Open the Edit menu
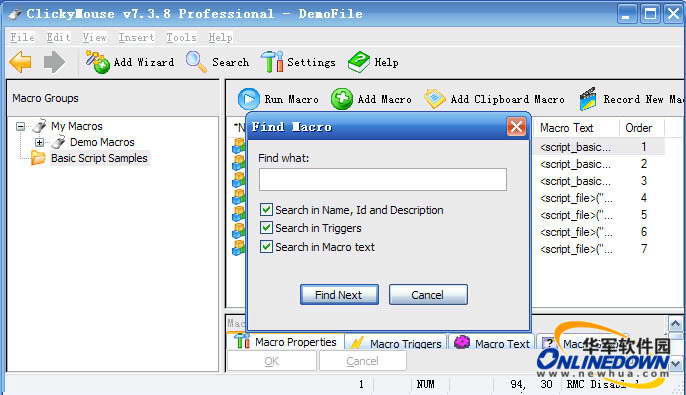 [x=59, y=38]
